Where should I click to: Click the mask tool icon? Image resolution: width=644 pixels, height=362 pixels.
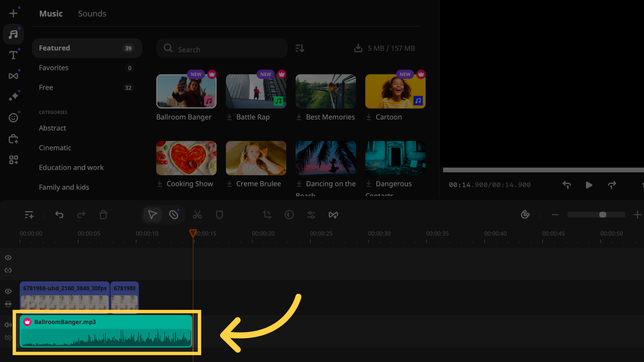pos(220,215)
